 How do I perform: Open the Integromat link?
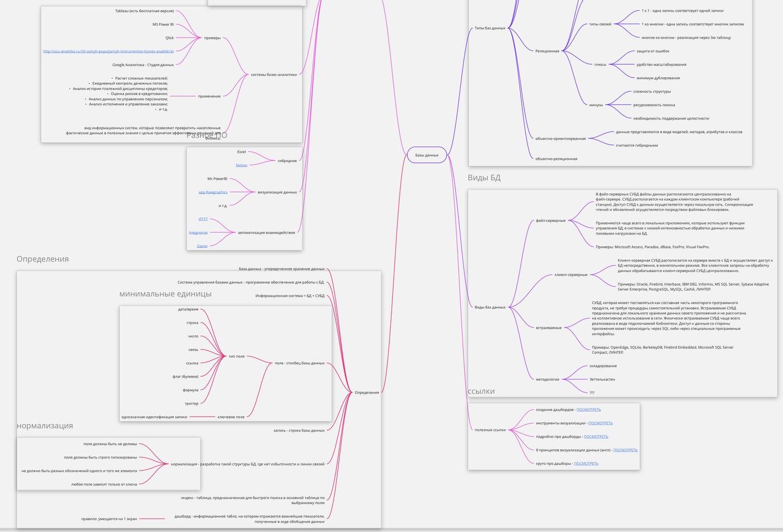tap(198, 232)
